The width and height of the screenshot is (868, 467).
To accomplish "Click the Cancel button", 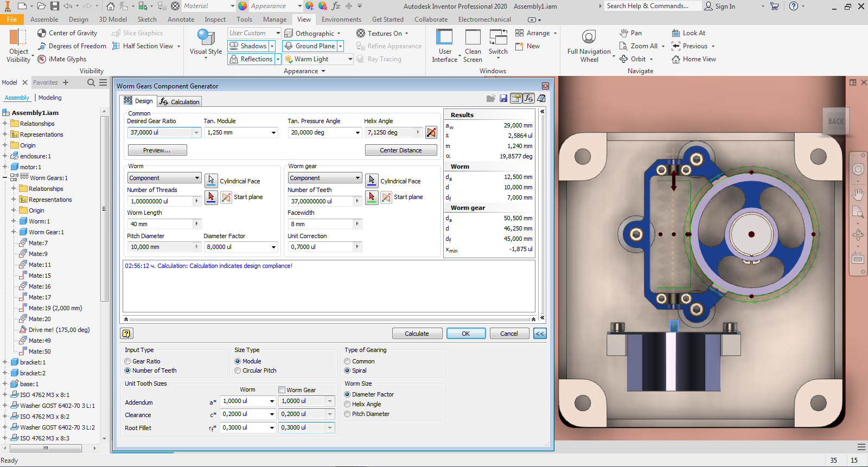I will tap(509, 334).
